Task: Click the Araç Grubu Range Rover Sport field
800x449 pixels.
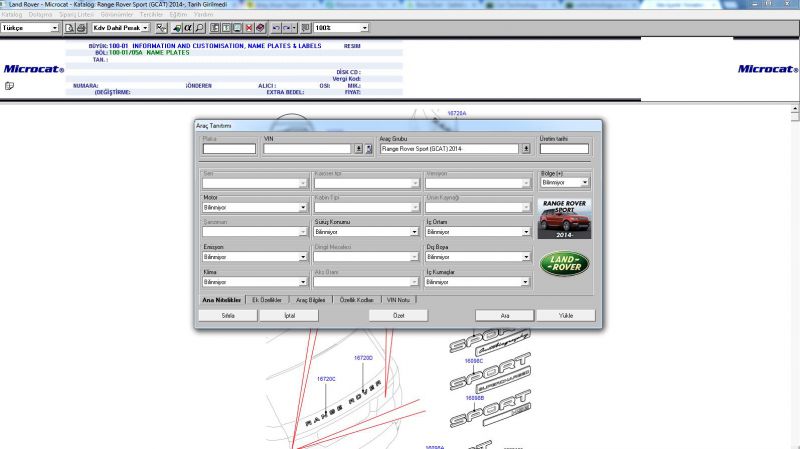Action: coord(449,148)
